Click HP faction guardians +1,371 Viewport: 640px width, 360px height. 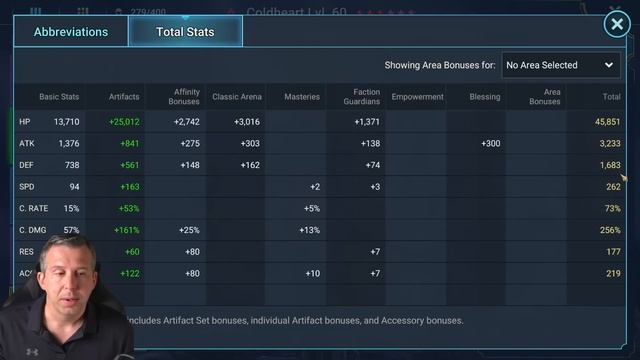(367, 122)
